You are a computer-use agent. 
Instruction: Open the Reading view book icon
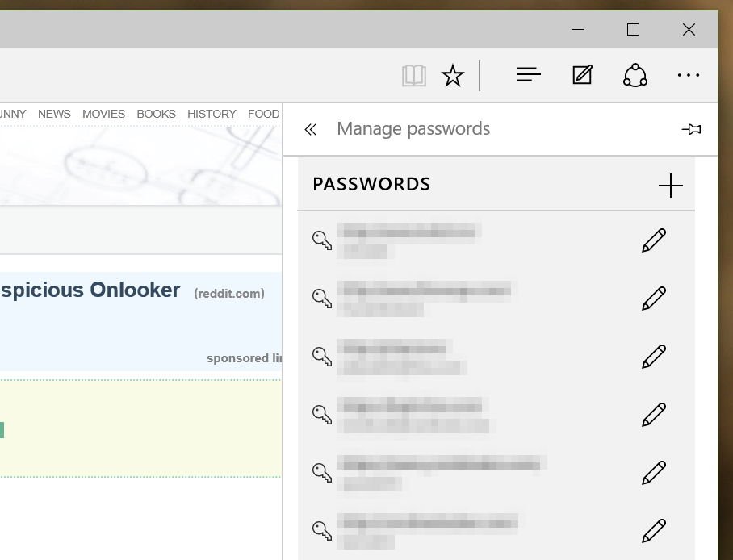(x=414, y=76)
